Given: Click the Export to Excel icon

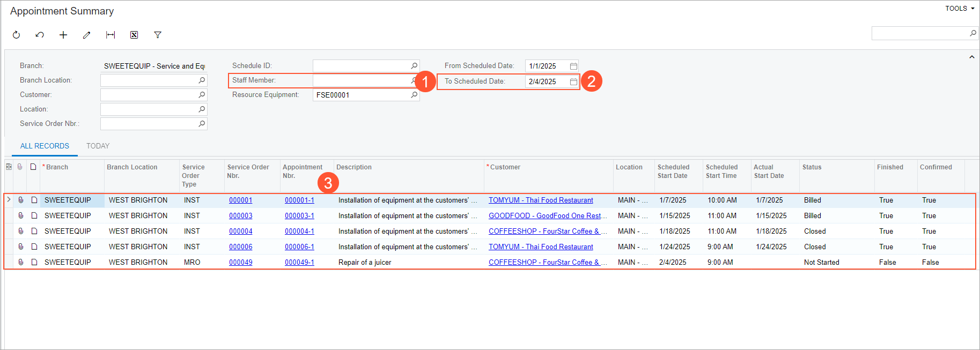Looking at the screenshot, I should pyautogui.click(x=134, y=35).
